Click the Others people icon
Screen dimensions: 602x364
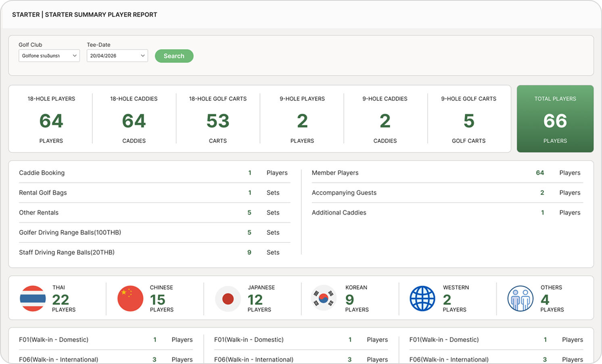pos(520,299)
